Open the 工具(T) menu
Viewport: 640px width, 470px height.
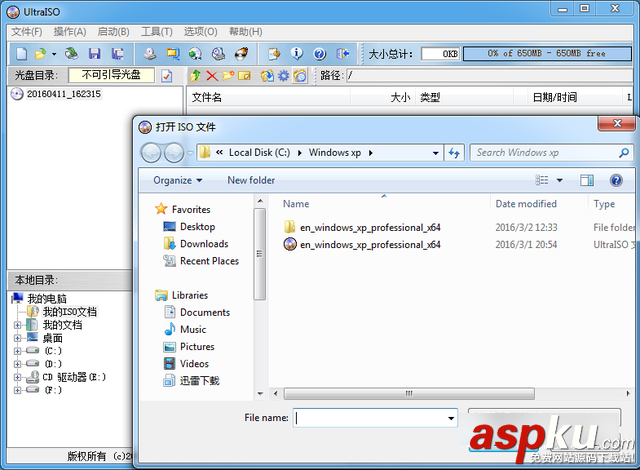point(157,32)
